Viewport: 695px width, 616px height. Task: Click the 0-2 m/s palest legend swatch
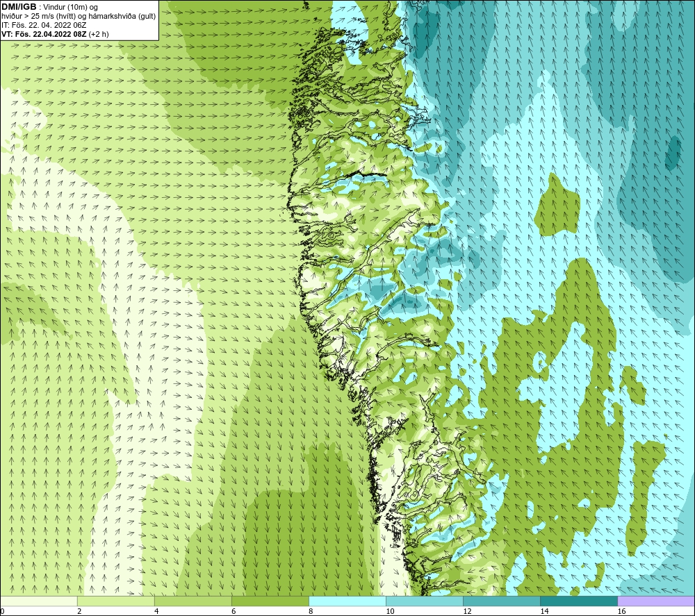(x=38, y=601)
